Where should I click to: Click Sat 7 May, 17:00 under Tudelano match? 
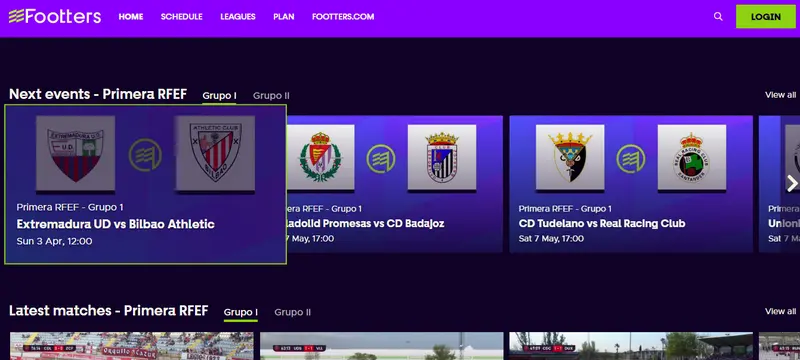click(551, 238)
